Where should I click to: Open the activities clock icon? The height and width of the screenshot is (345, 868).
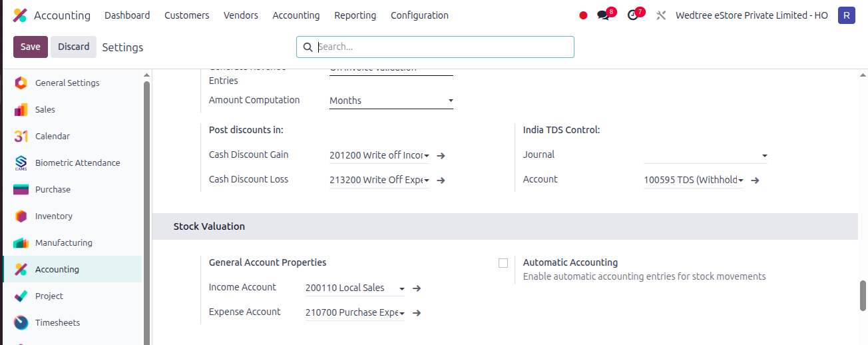pyautogui.click(x=632, y=15)
